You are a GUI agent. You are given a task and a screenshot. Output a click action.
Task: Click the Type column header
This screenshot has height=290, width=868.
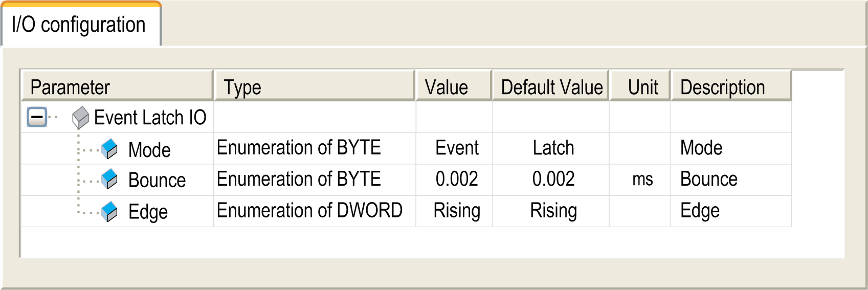click(315, 85)
